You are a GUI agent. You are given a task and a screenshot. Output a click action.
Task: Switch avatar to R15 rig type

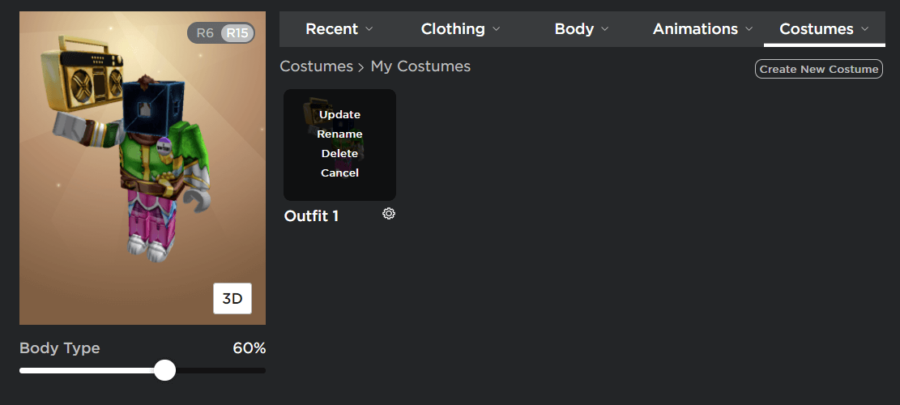(x=237, y=33)
